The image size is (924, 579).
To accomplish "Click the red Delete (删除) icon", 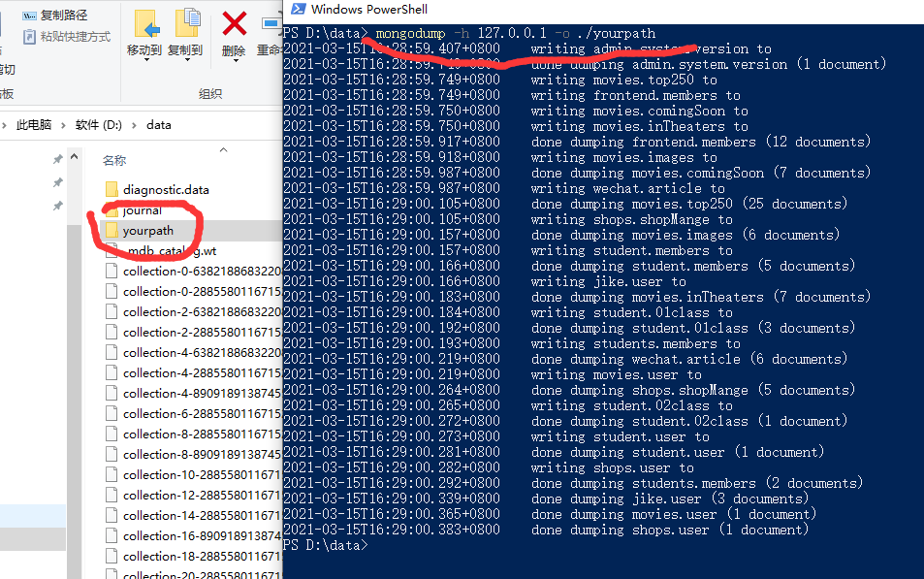I will [234, 24].
